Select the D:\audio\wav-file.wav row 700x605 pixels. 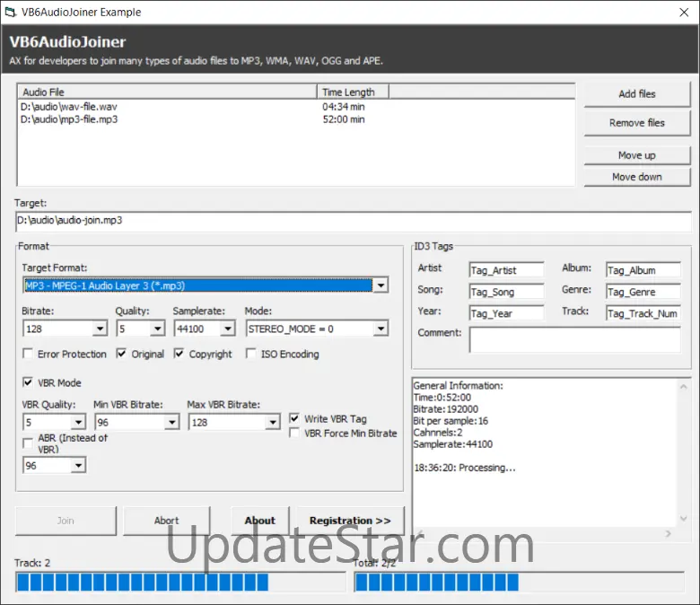point(69,107)
